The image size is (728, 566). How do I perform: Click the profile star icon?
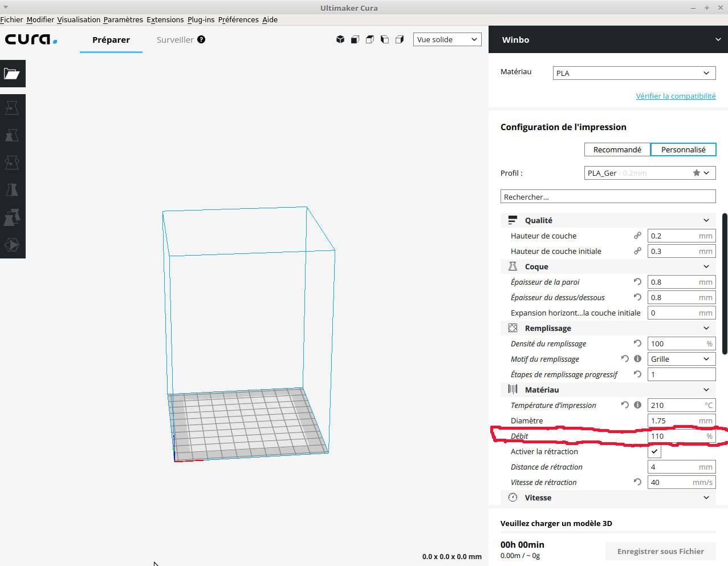click(x=696, y=173)
